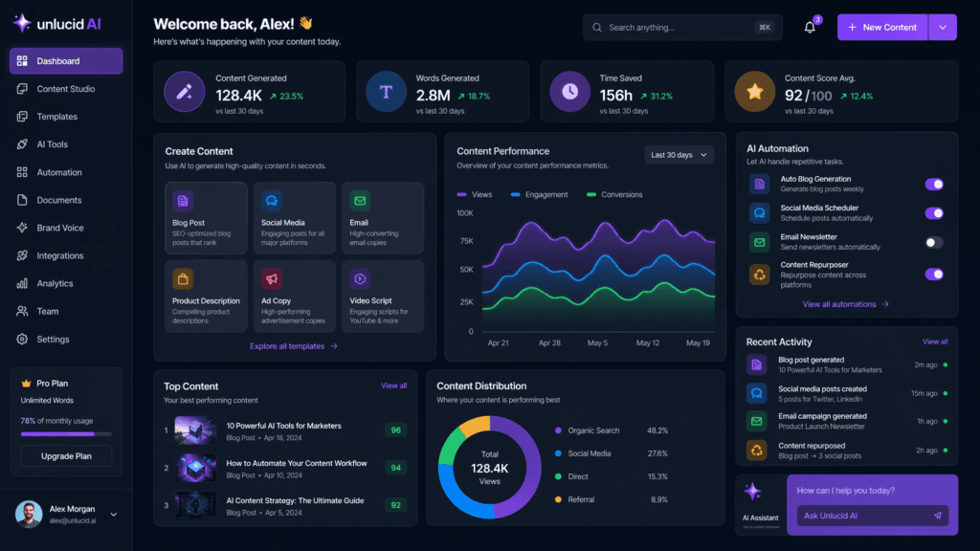Screen dimensions: 980x551
Task: Click the monthly usage progress bar
Action: (66, 433)
